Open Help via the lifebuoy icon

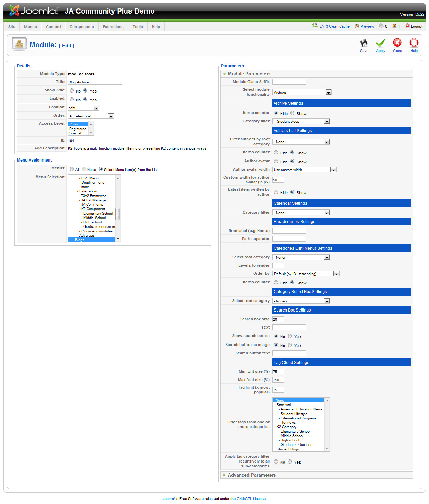414,43
